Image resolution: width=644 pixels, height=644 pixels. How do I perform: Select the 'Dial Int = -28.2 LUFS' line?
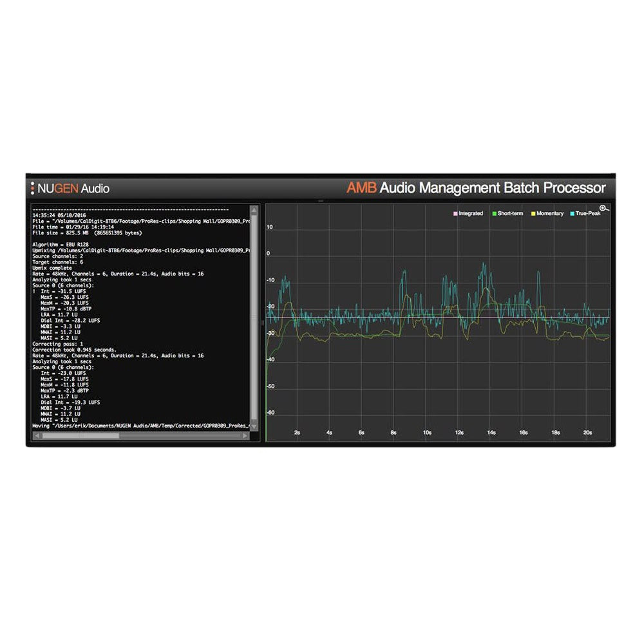[70, 320]
